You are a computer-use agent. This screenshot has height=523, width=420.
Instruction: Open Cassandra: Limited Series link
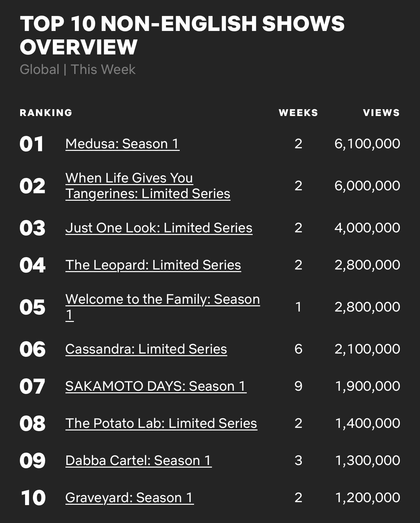146,349
